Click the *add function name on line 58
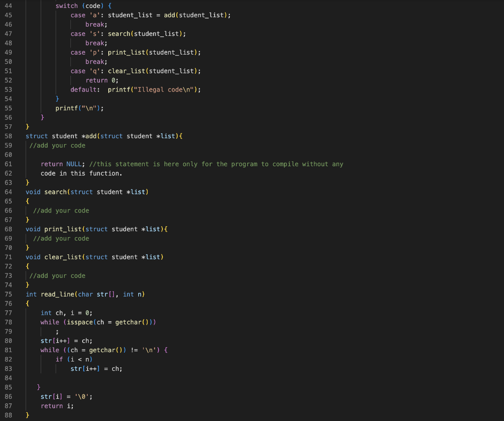The width and height of the screenshot is (504, 421). pos(89,136)
